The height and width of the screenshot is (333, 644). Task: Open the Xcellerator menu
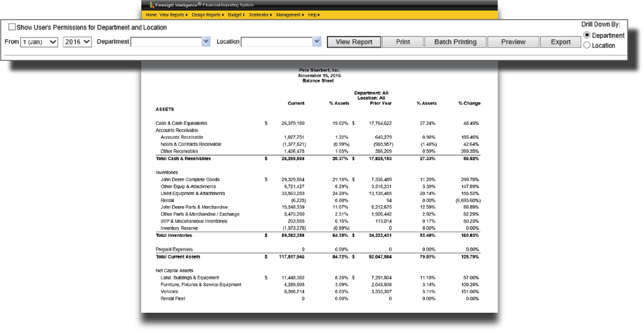pos(260,15)
